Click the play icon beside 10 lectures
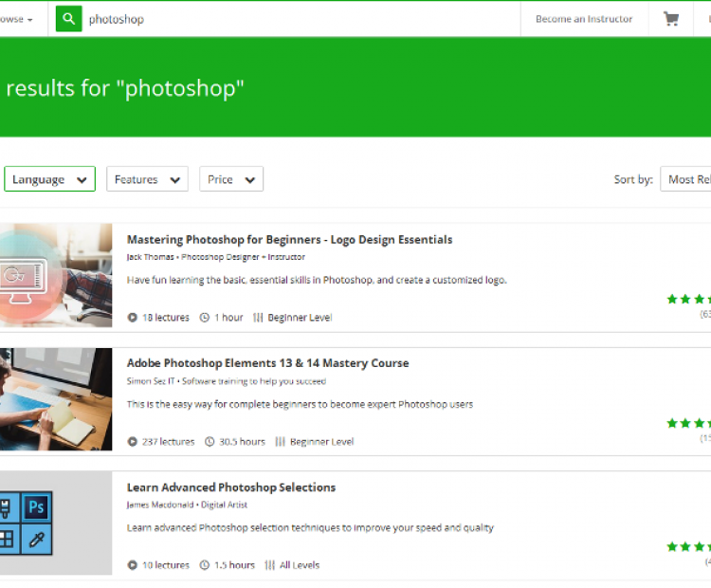The height and width of the screenshot is (588, 711). [x=132, y=565]
